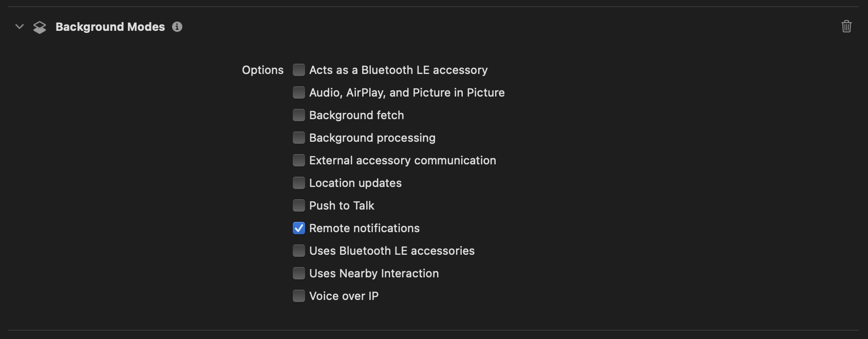Screen dimensions: 868x339
Task: Disable Remote notifications checkbox
Action: pyautogui.click(x=299, y=228)
